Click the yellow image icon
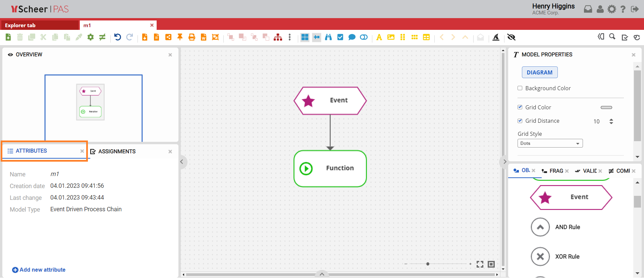Viewport: 644px width, 279px height. pos(391,37)
